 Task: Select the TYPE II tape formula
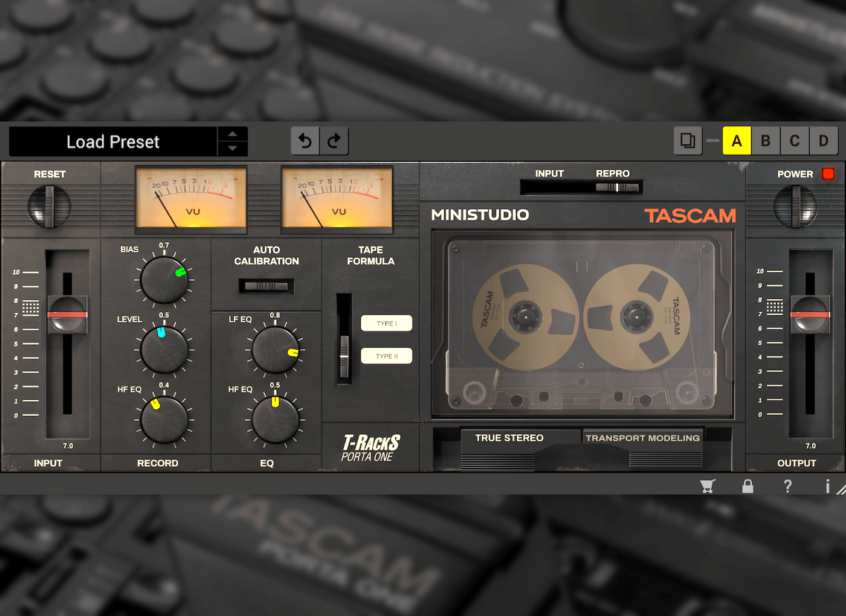387,356
